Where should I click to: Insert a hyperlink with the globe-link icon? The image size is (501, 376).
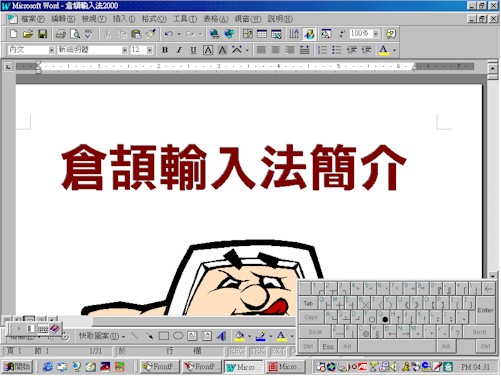[214, 34]
